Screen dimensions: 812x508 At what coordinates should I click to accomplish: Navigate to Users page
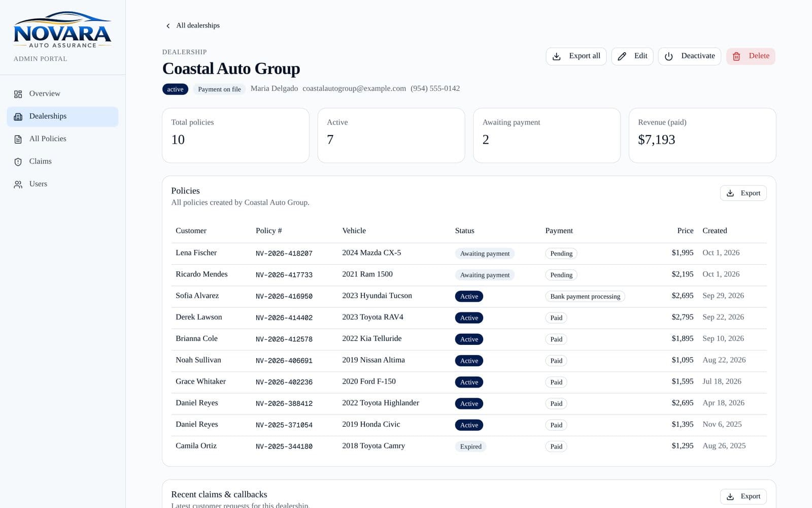(x=62, y=184)
